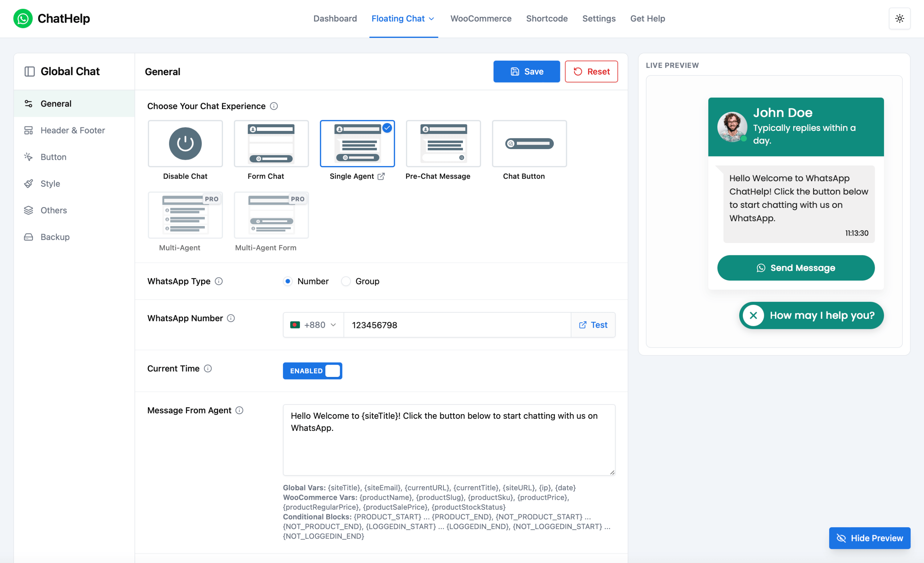Switch to the Others sidebar tab
This screenshot has height=563, width=924.
tap(74, 210)
